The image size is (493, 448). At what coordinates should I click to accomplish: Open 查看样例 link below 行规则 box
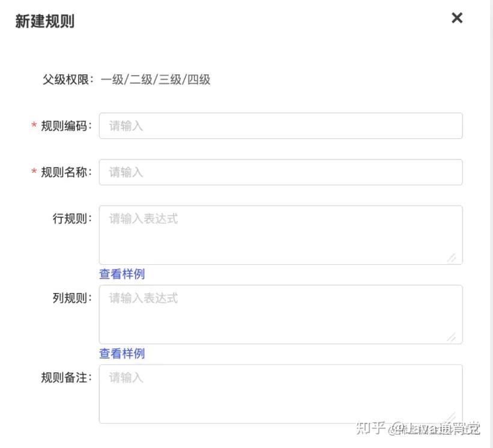tap(122, 274)
